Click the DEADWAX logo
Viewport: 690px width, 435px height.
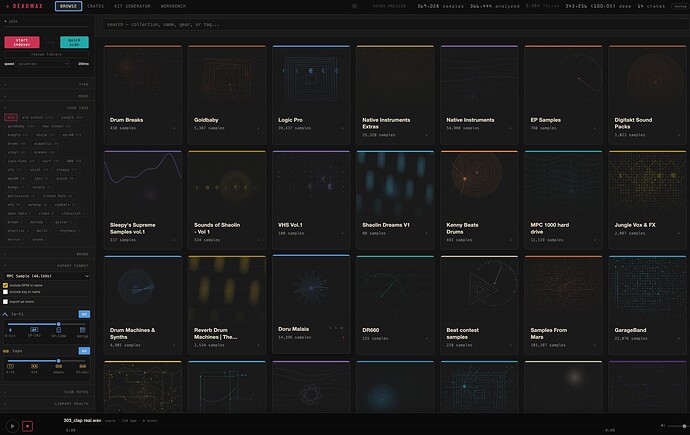pos(25,6)
